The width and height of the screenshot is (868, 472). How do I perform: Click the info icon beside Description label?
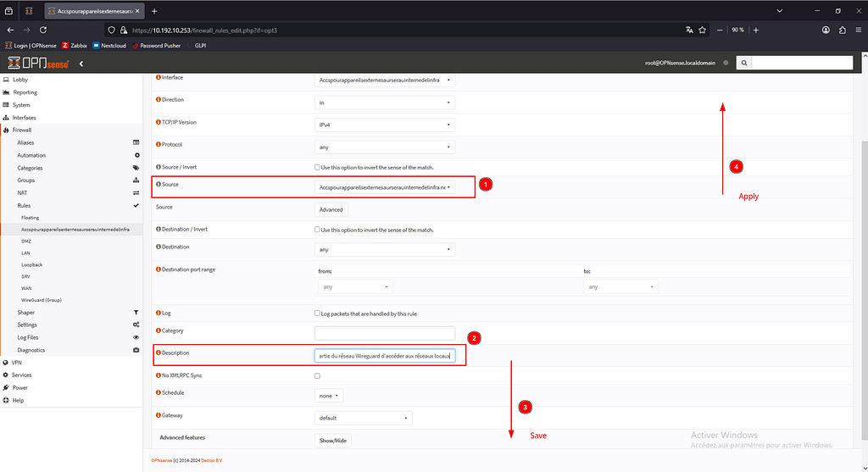point(159,352)
